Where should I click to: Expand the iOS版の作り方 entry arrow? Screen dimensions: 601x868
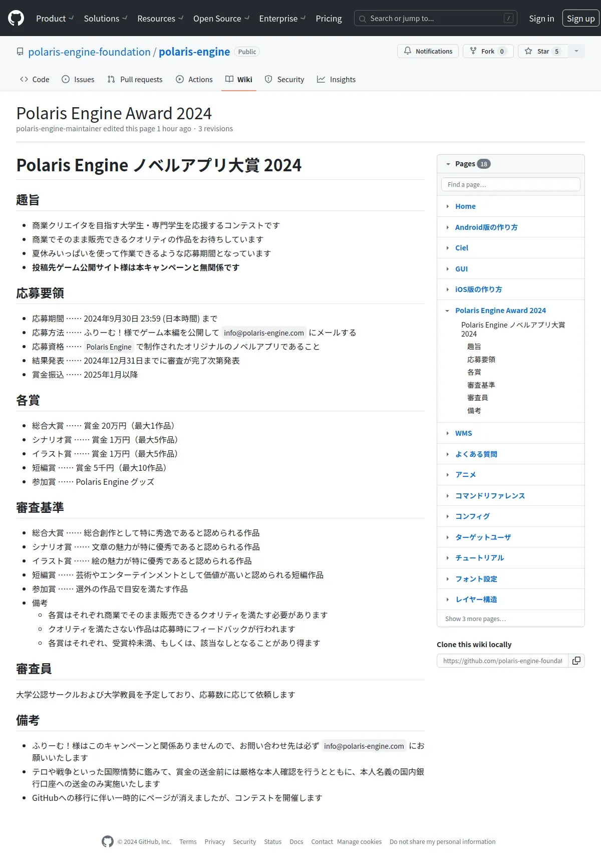pyautogui.click(x=448, y=290)
